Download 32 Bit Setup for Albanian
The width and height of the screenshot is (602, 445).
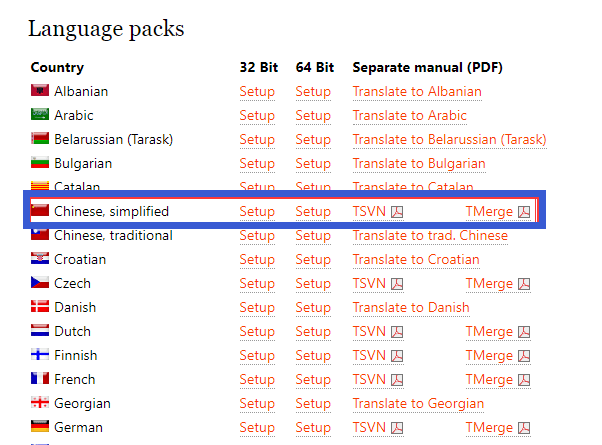(x=257, y=92)
